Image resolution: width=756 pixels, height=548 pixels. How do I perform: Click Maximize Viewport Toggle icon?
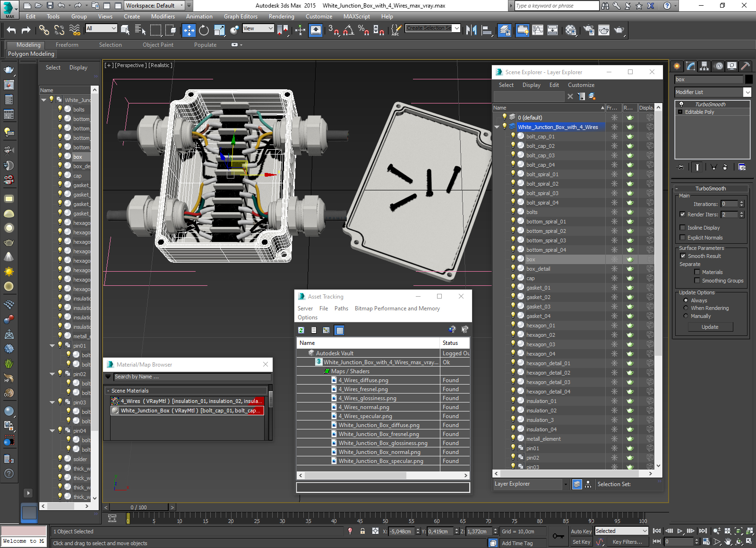[749, 542]
